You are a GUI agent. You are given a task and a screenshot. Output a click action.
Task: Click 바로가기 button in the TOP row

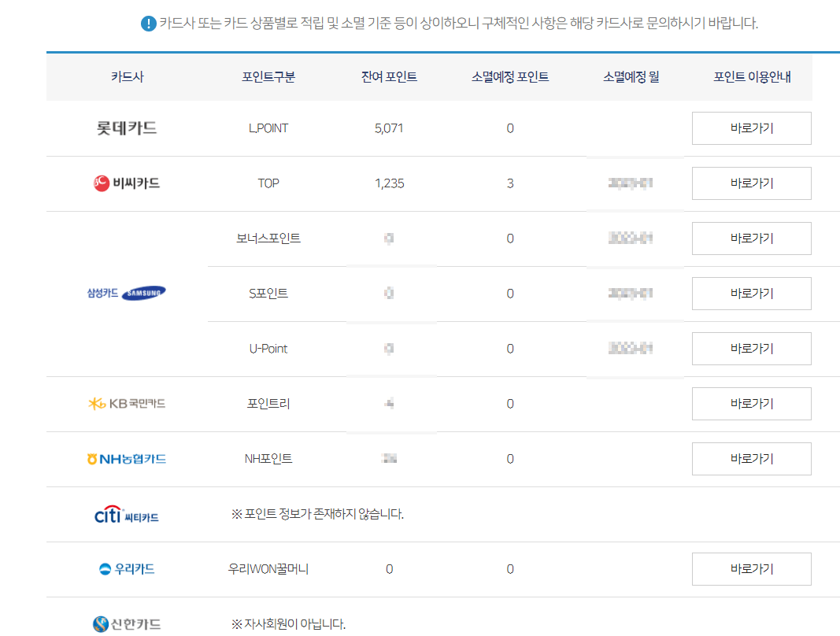750,183
